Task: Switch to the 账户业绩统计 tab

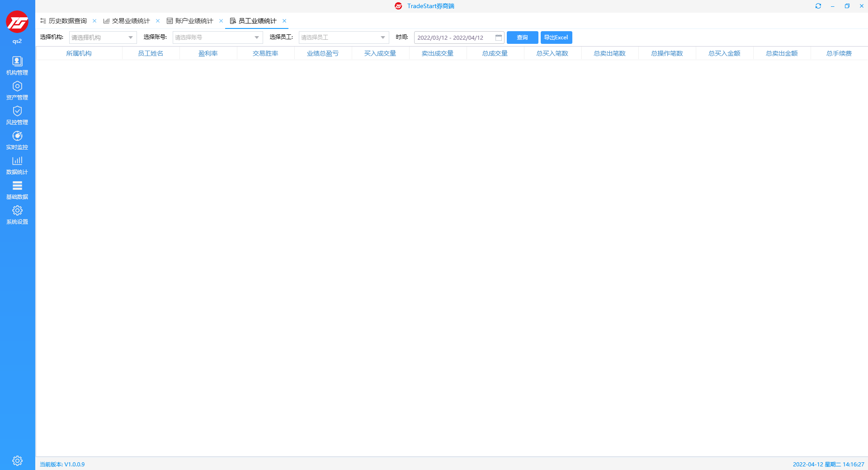Action: tap(194, 21)
